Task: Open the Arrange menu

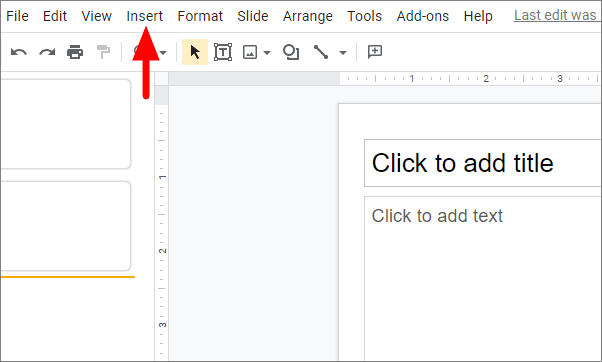Action: pyautogui.click(x=308, y=16)
